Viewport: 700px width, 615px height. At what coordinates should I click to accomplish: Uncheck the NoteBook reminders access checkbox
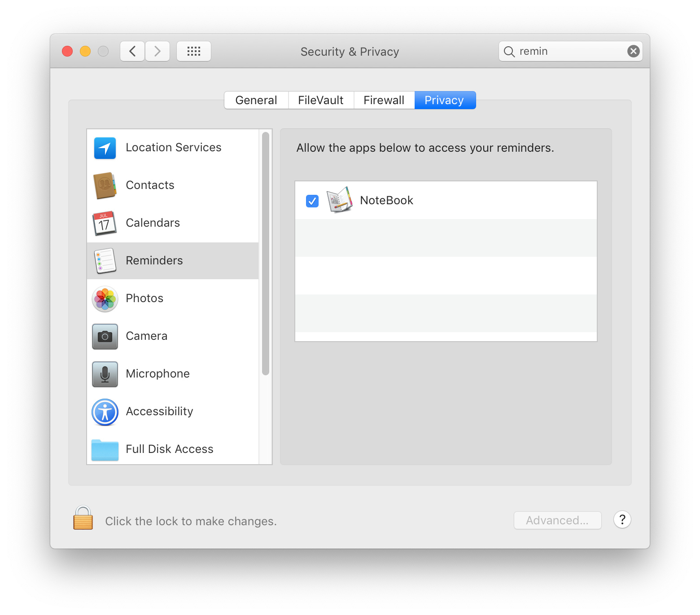312,201
